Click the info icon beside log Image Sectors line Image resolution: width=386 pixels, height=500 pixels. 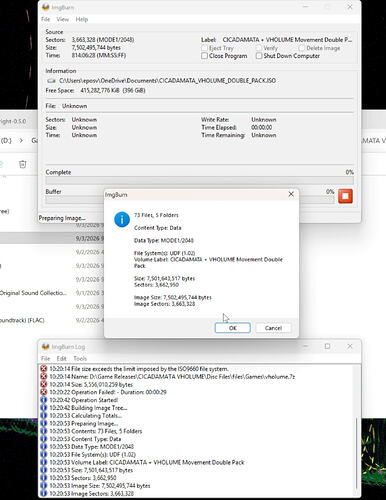coord(44,493)
